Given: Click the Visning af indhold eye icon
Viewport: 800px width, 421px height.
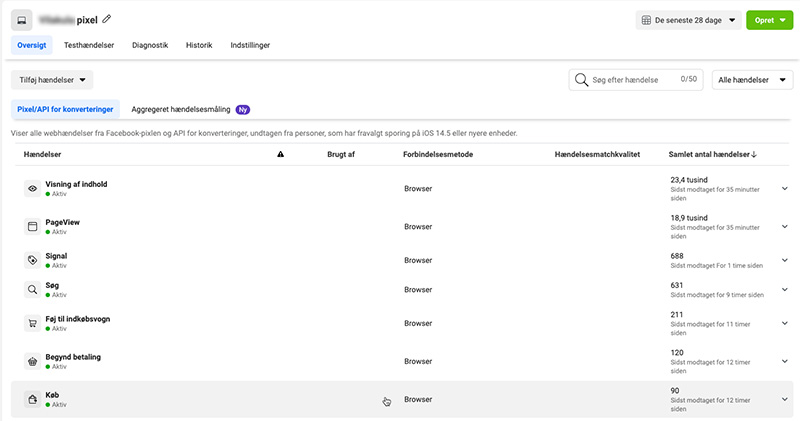Looking at the screenshot, I should pyautogui.click(x=32, y=188).
